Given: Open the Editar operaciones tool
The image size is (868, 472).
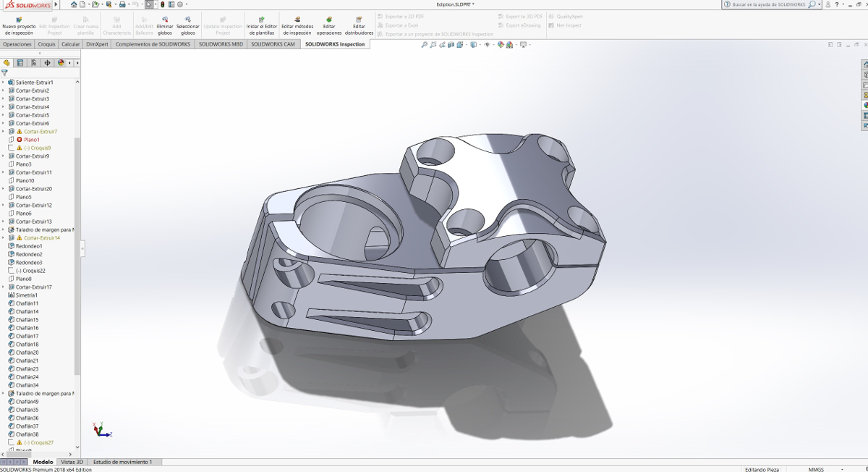Looking at the screenshot, I should (x=329, y=20).
